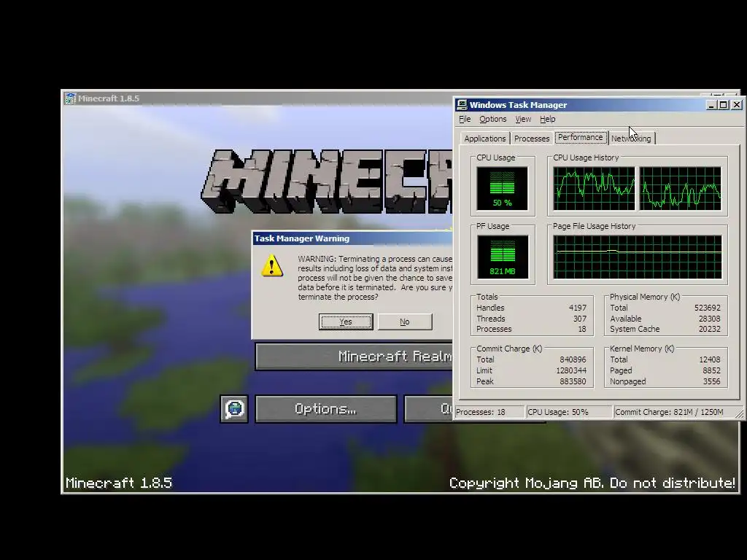The height and width of the screenshot is (560, 747).
Task: Click the Task Manager resize grip corner
Action: [740, 414]
